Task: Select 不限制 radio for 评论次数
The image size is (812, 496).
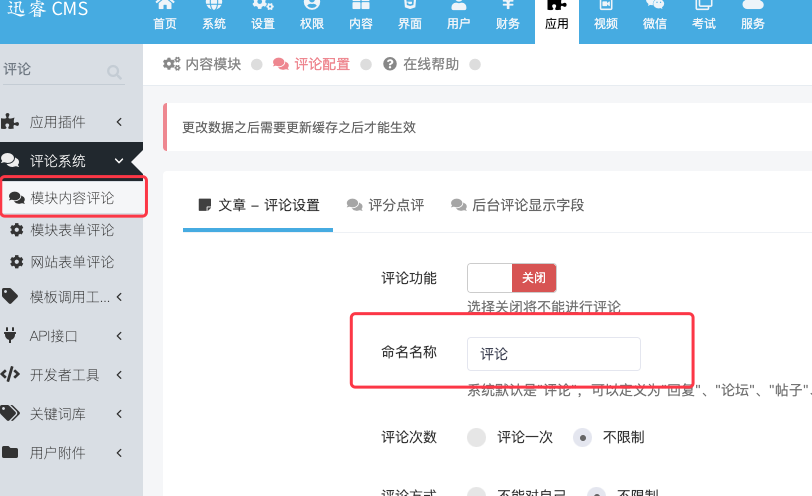Action: (583, 437)
